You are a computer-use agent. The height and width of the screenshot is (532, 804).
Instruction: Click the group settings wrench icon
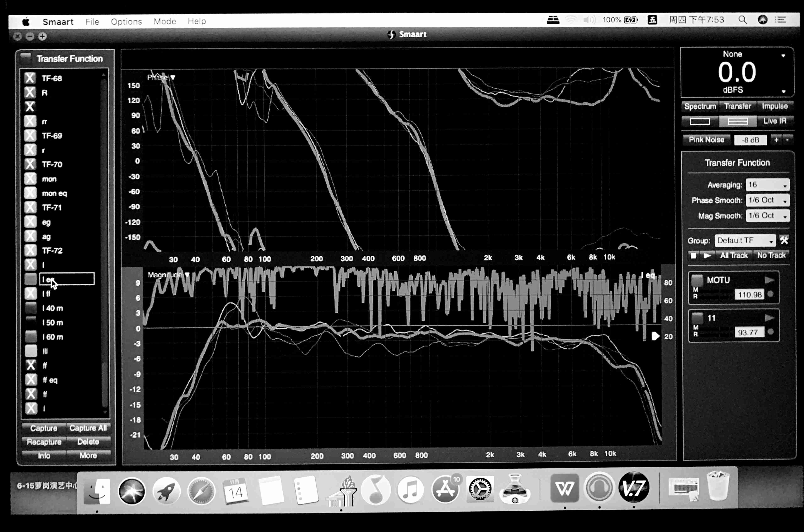point(784,240)
